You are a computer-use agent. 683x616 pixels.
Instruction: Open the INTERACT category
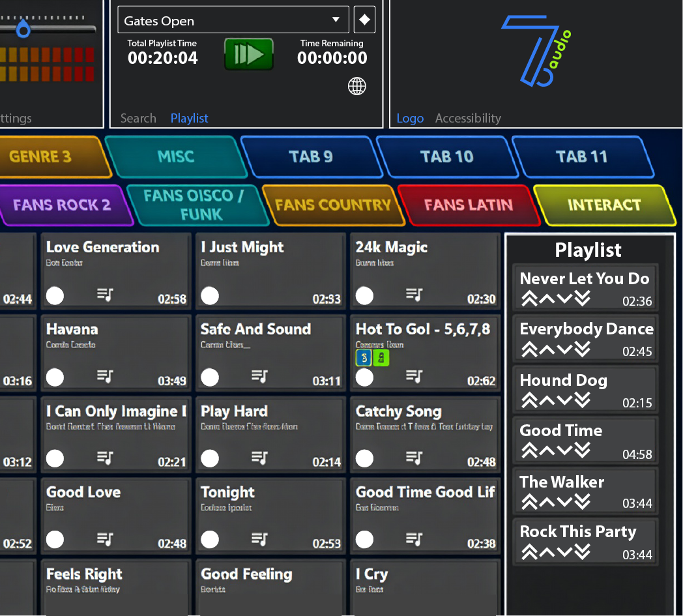[604, 205]
